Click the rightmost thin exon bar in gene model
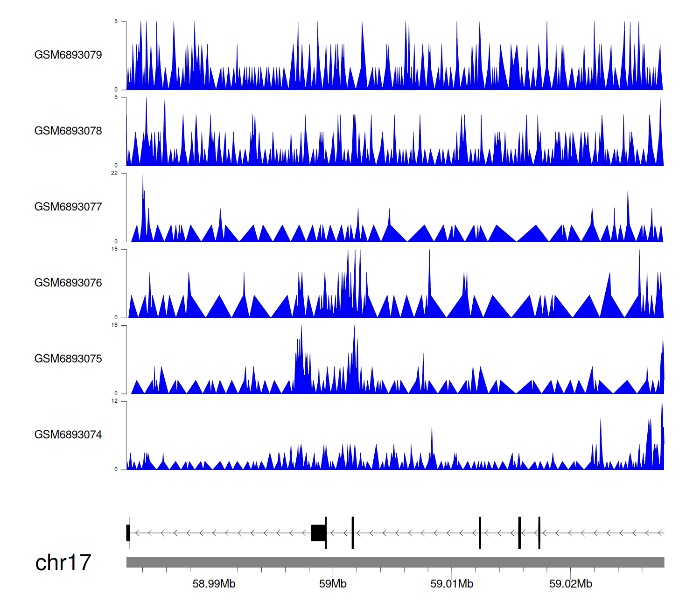The image size is (700, 616). click(539, 533)
